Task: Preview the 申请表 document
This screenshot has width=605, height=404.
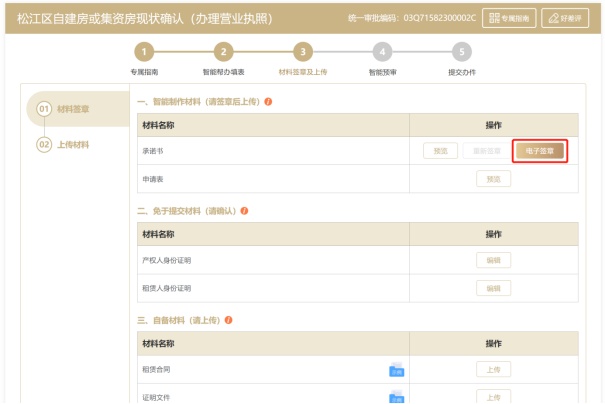Action: pyautogui.click(x=493, y=178)
